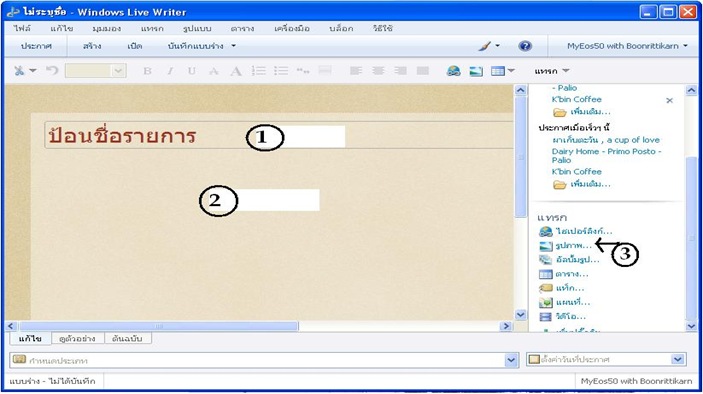Open the category dropdown at bottom
Screen dimensions: 703x394
click(511, 359)
